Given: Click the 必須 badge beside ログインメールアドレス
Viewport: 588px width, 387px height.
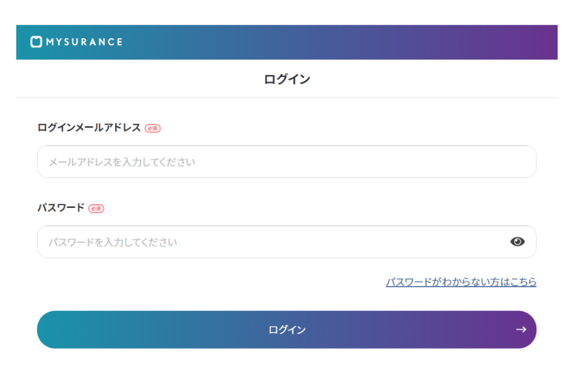Looking at the screenshot, I should tap(153, 128).
